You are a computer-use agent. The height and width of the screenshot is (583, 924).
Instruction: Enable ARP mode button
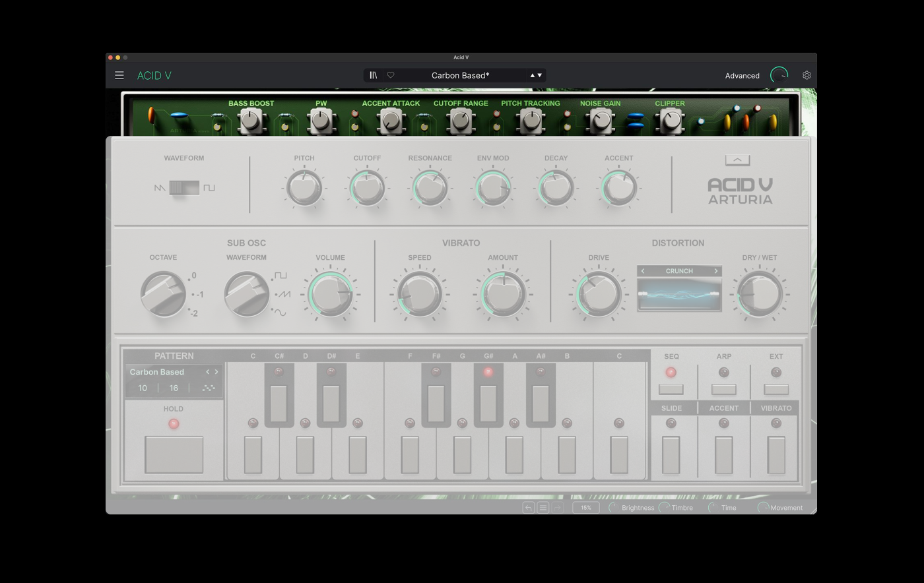[724, 389]
